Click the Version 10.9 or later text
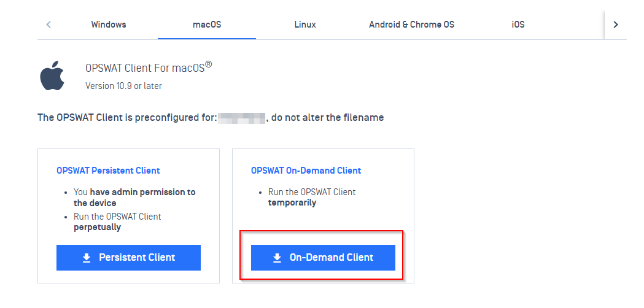644x308 pixels. coord(123,86)
